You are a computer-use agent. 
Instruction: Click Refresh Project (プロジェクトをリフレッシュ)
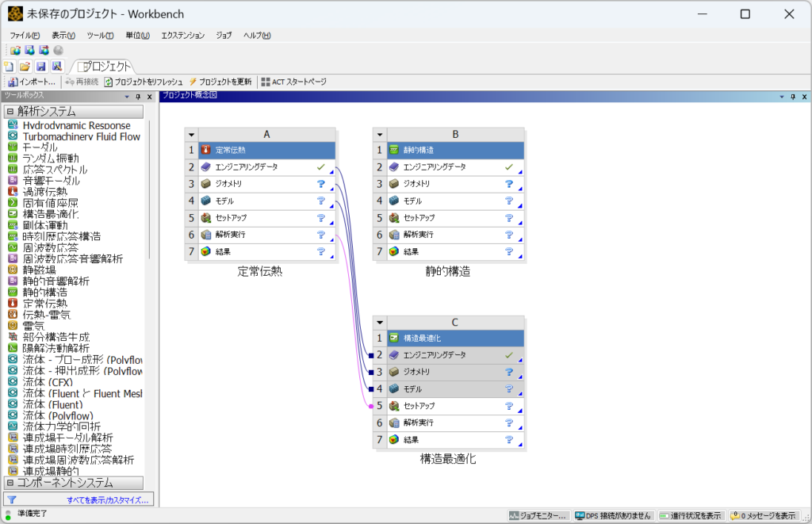pos(144,82)
